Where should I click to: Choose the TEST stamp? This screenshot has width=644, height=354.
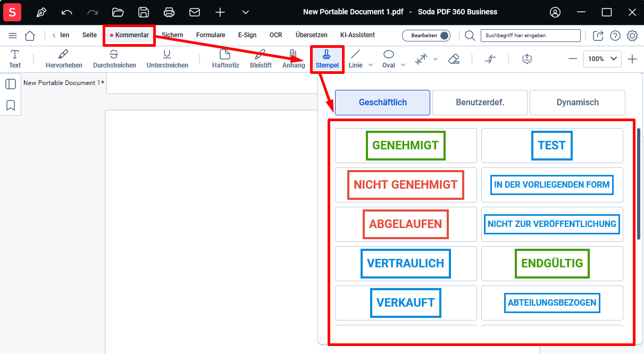click(552, 146)
